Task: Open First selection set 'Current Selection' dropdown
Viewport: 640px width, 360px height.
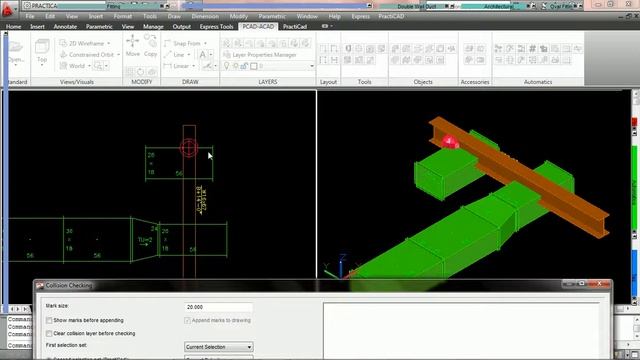Action: 218,347
